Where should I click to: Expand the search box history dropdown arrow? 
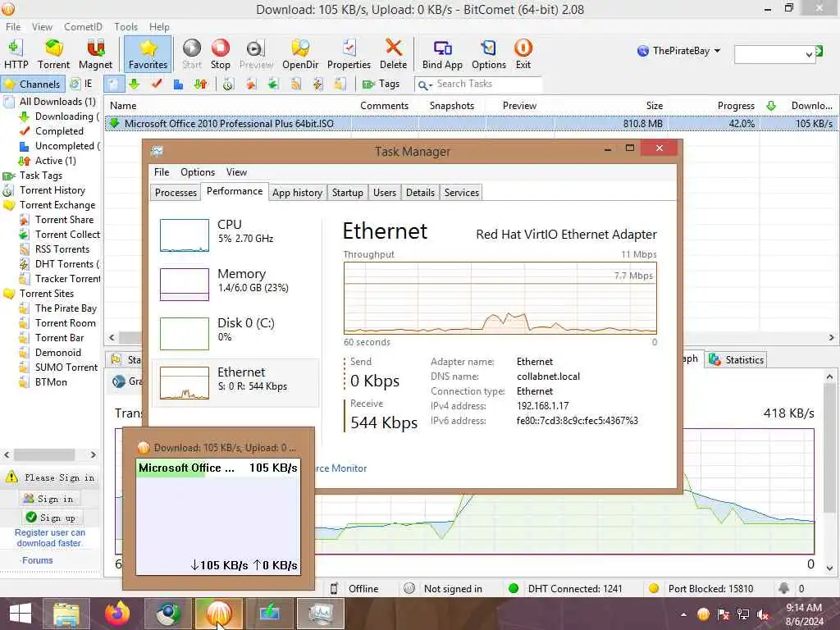[x=809, y=55]
